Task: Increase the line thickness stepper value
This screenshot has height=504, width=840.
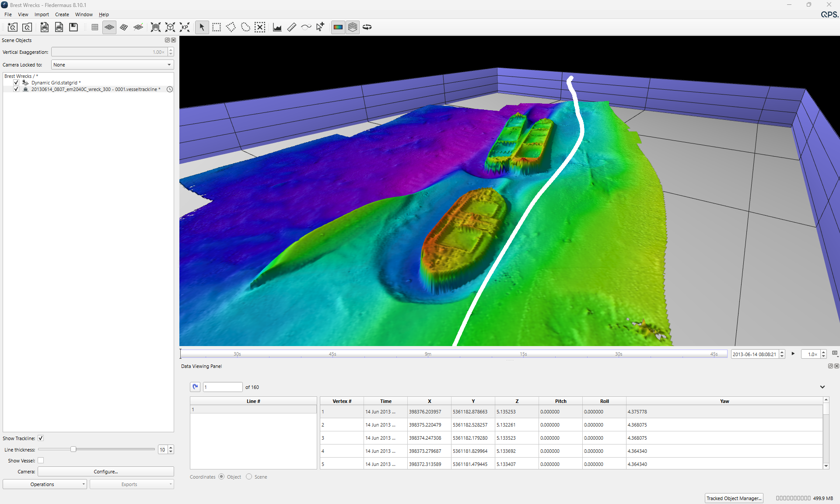Action: 171,447
